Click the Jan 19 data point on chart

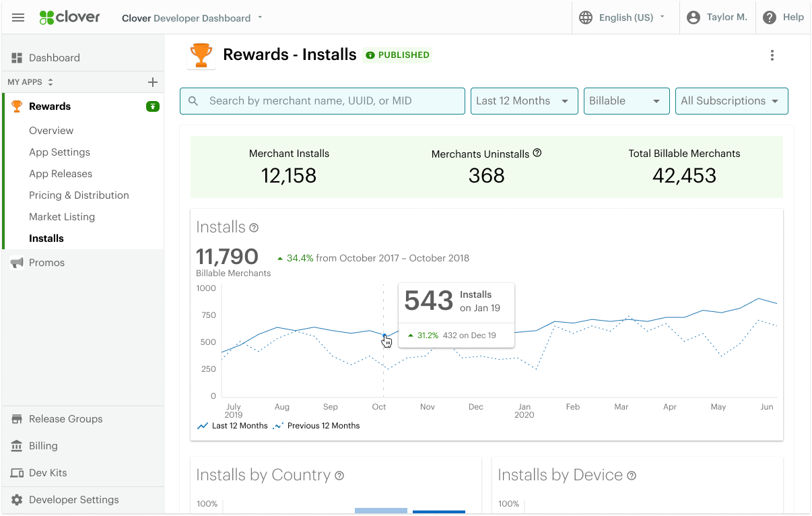pos(384,335)
